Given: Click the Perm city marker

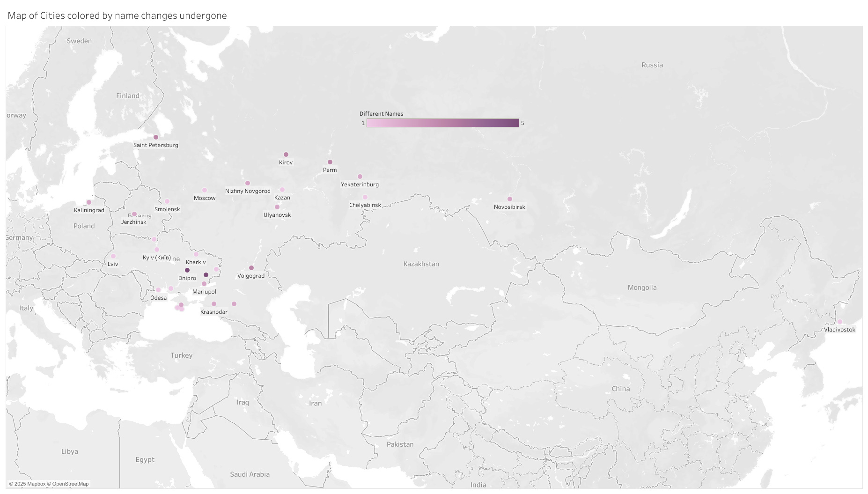Looking at the screenshot, I should pyautogui.click(x=330, y=162).
